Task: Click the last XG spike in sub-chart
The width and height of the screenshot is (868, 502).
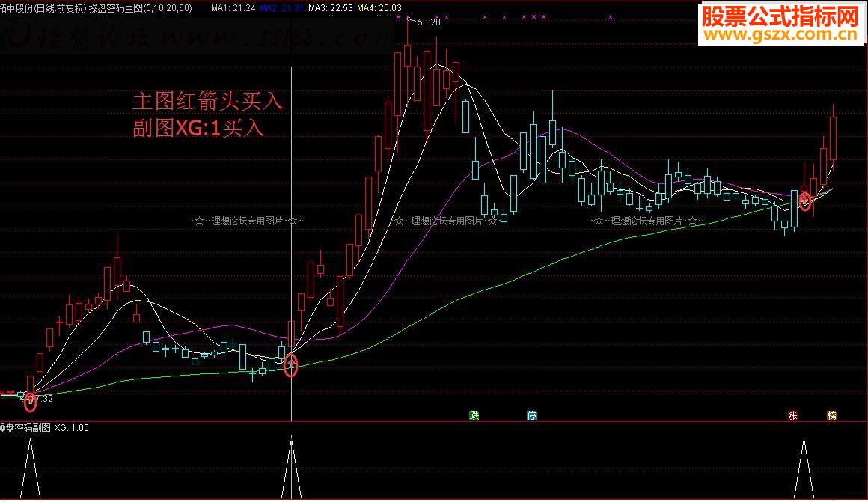Action: tap(804, 468)
